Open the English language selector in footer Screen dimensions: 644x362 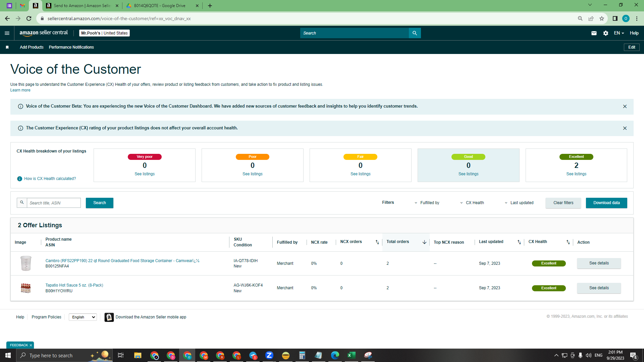click(83, 317)
